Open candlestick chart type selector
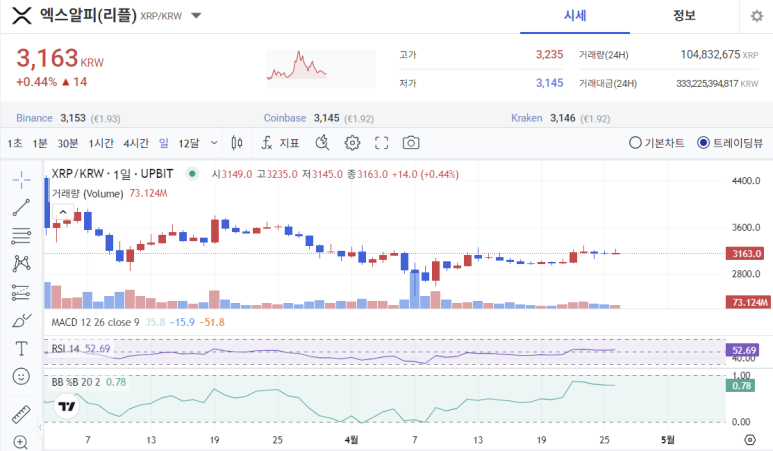The height and width of the screenshot is (451, 773). [x=237, y=143]
